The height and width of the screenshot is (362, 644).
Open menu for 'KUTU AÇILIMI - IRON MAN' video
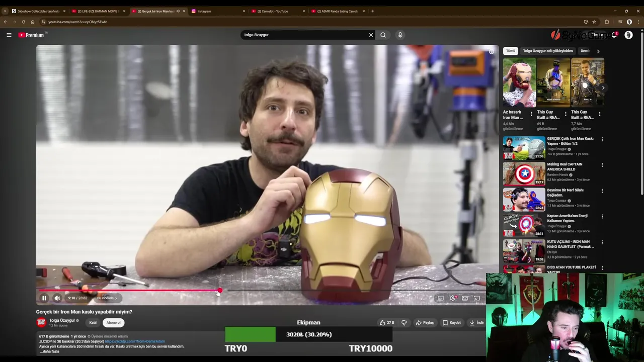coord(602,242)
